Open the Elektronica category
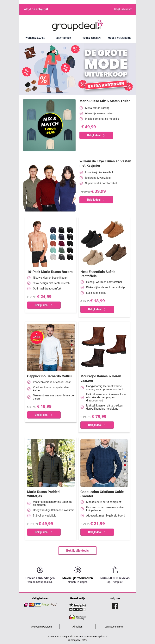The width and height of the screenshot is (155, 644). 63,38
